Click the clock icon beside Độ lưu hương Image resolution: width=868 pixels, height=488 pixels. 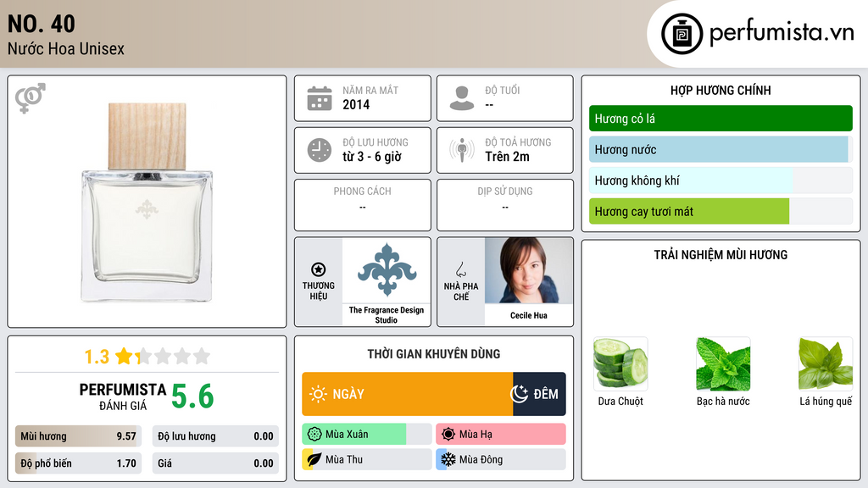coord(320,150)
